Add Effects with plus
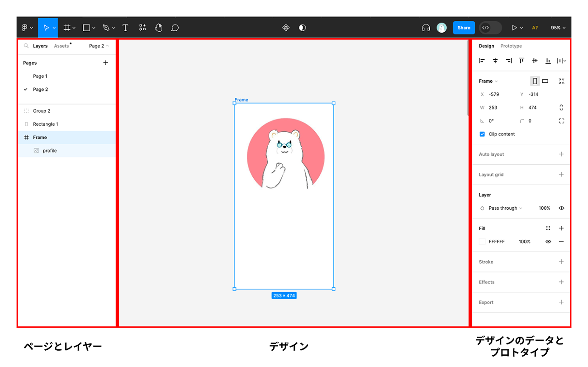This screenshot has height=367, width=588. tap(561, 282)
